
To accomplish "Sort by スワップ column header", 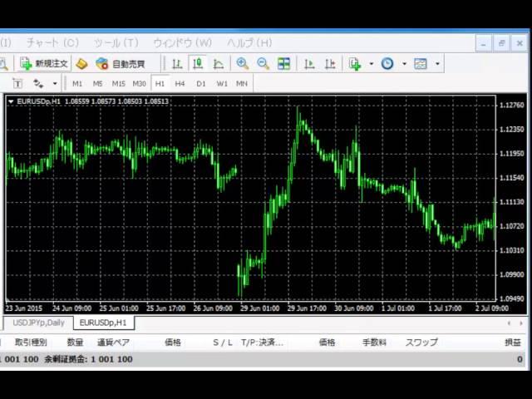I will (421, 342).
